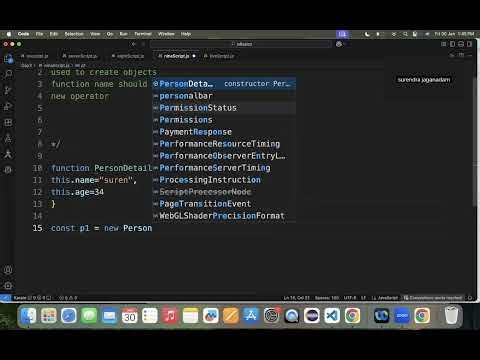The width and height of the screenshot is (480, 360).
Task: Open the Accounts icon in activity bar
Action: click(8, 270)
